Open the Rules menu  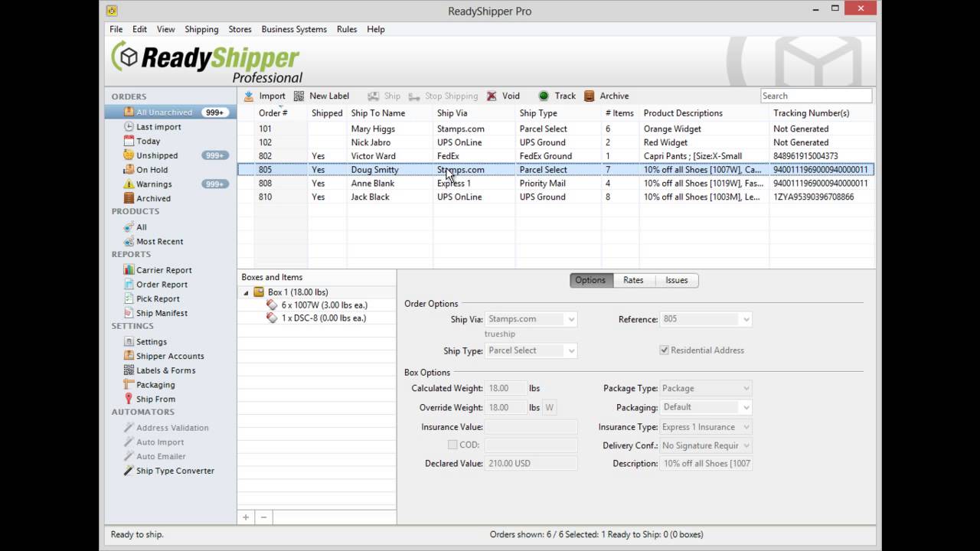tap(347, 29)
